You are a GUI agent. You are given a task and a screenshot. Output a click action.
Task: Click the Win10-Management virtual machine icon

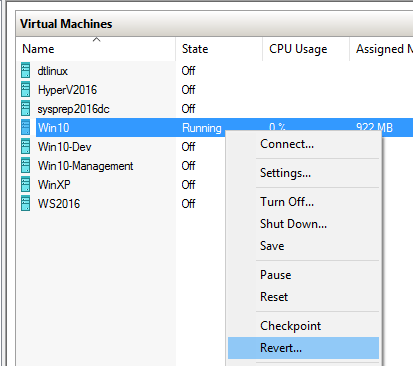coord(25,165)
